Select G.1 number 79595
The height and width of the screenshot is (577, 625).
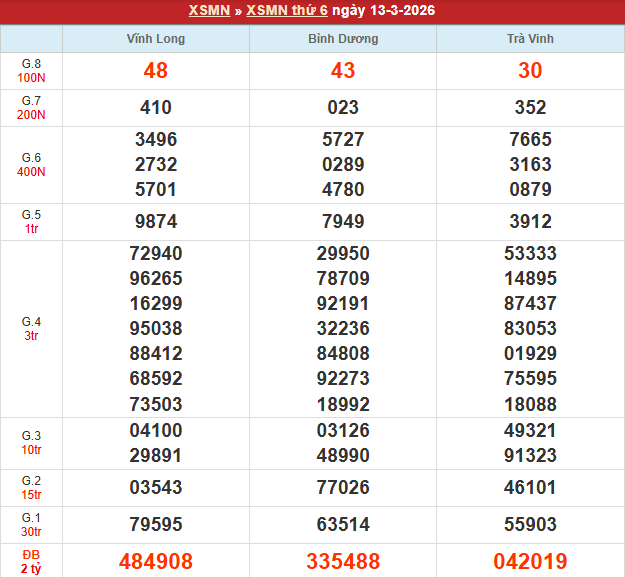pyautogui.click(x=156, y=524)
